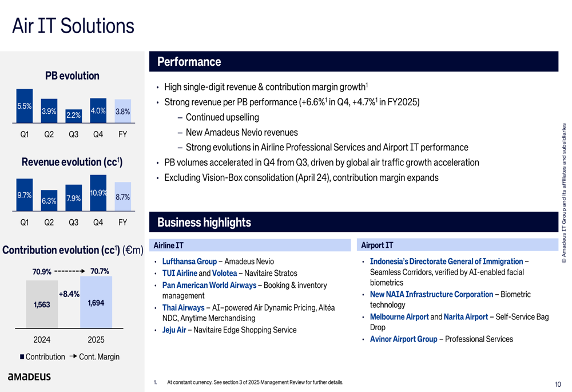Click the "Volotea" name

point(224,273)
